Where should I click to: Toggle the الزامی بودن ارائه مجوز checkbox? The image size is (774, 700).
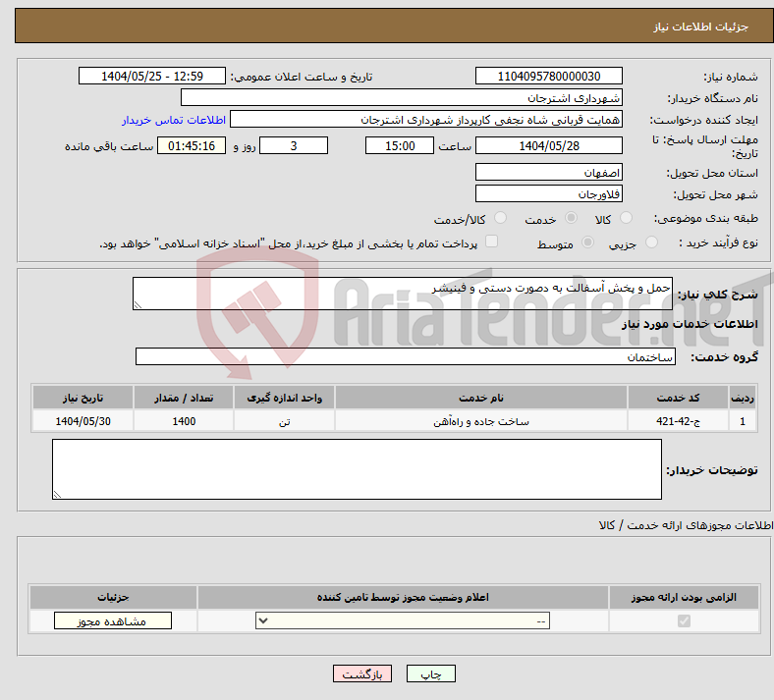684,620
